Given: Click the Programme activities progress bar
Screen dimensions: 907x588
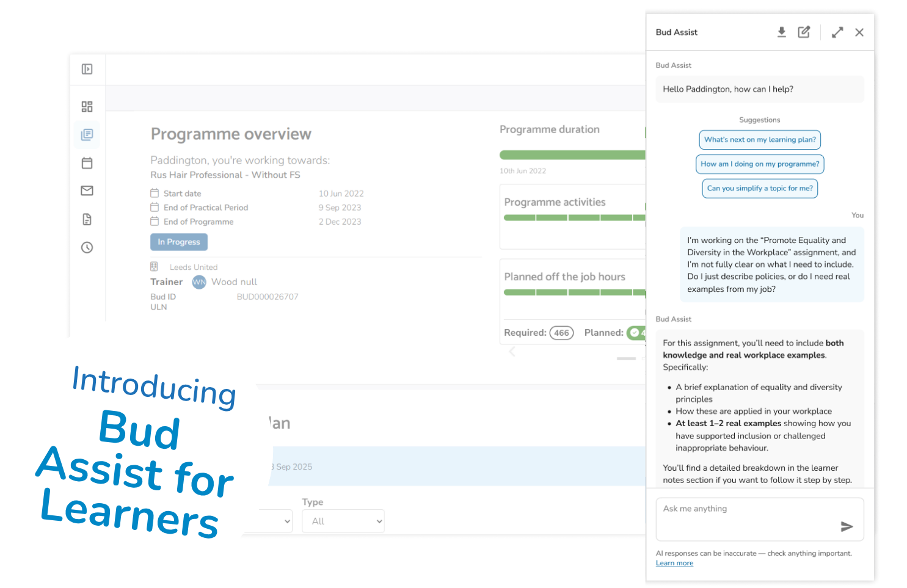Looking at the screenshot, I should (x=574, y=217).
